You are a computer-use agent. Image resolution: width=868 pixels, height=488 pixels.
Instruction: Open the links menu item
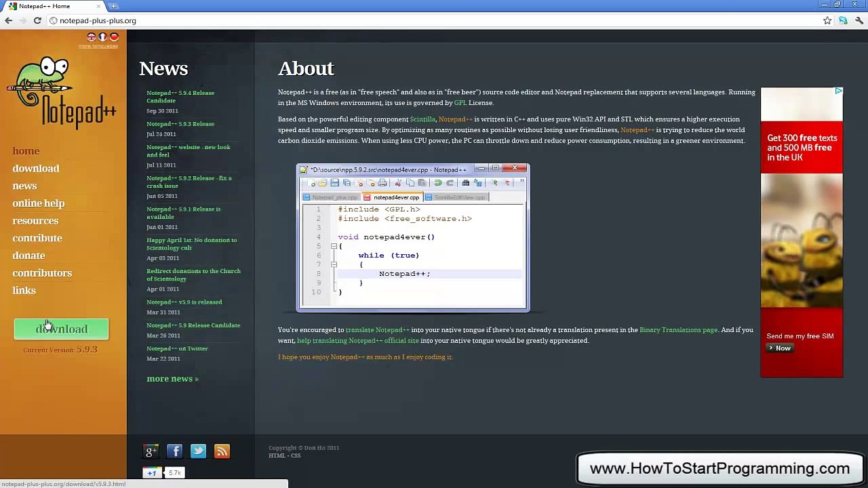(x=24, y=290)
